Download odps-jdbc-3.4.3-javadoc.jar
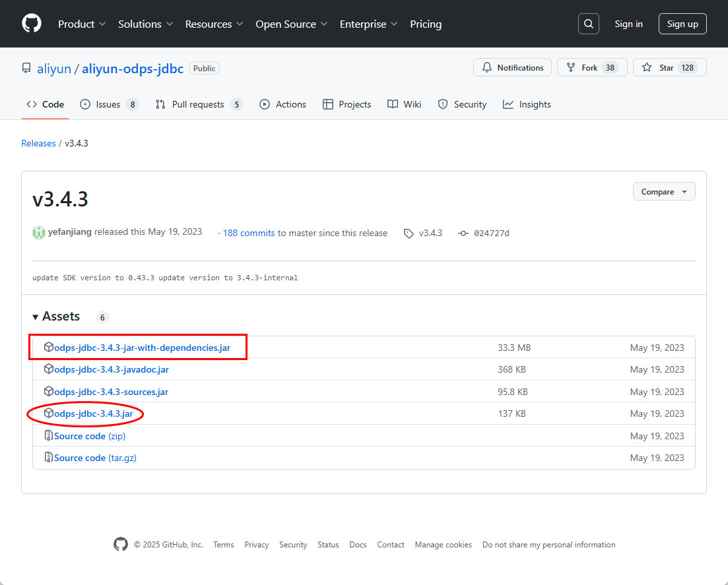 [112, 370]
